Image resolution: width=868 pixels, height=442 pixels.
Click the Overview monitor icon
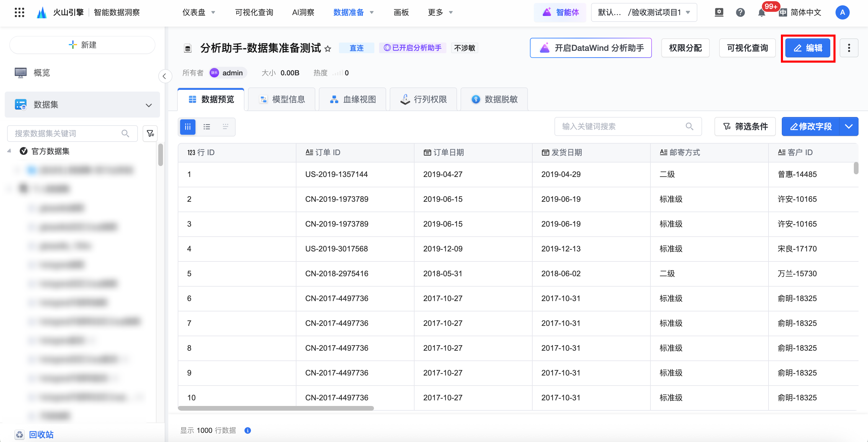tap(21, 72)
